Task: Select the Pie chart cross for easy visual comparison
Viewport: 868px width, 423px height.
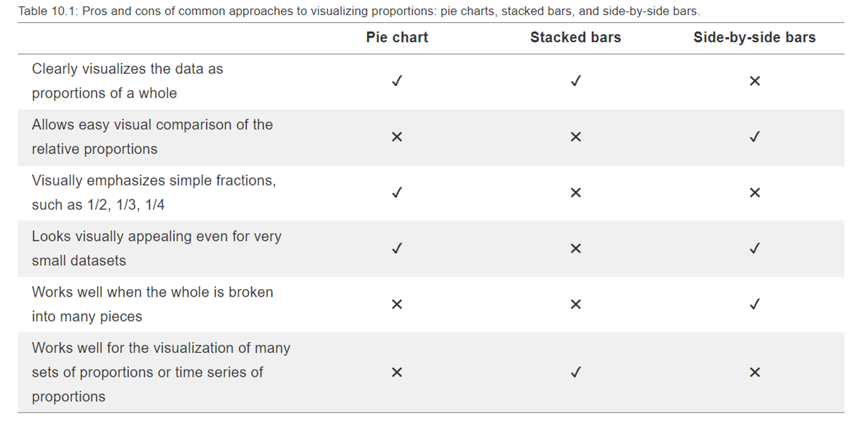Action: point(397,137)
